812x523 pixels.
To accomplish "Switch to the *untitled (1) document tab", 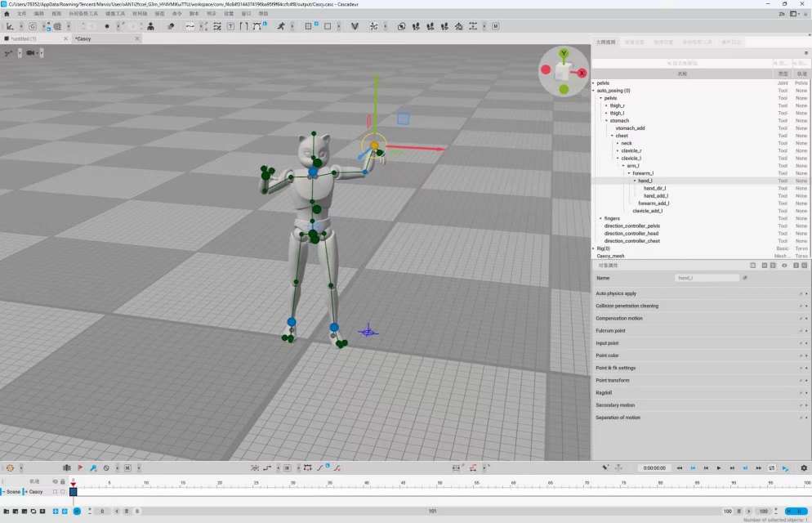I will pos(24,39).
